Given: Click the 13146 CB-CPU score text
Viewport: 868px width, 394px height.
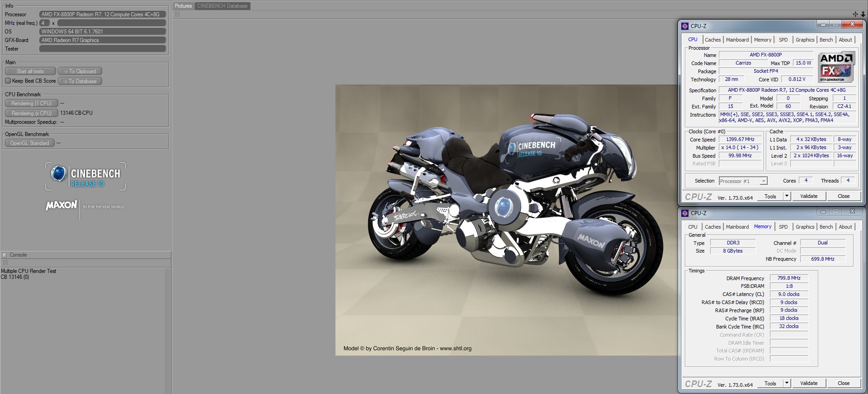Looking at the screenshot, I should [76, 113].
